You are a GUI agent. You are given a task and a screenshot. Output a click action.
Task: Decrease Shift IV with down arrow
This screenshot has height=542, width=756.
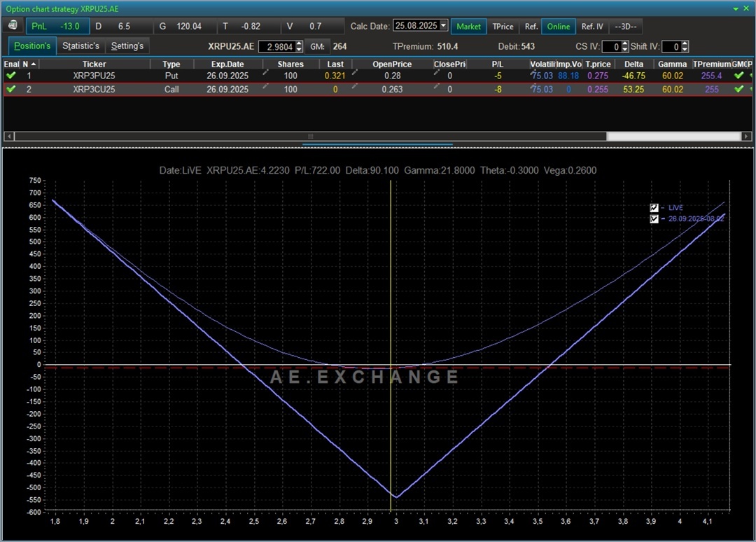(685, 49)
